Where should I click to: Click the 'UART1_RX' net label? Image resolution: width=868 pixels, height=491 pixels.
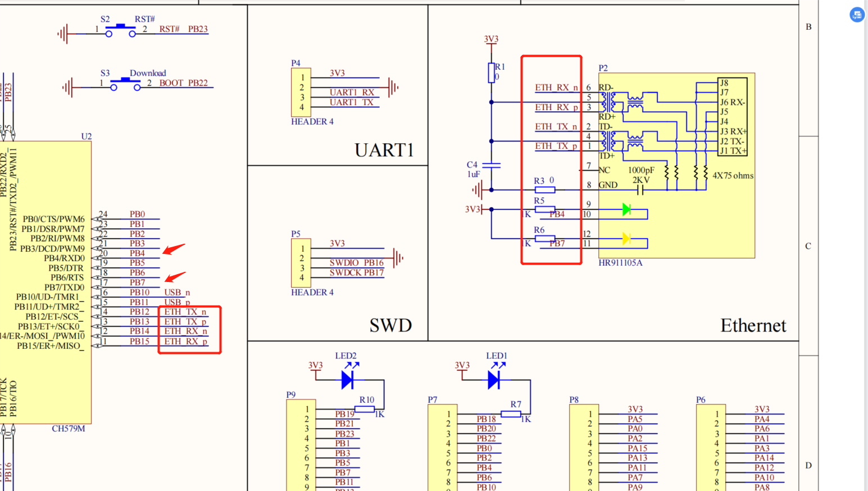click(x=352, y=92)
